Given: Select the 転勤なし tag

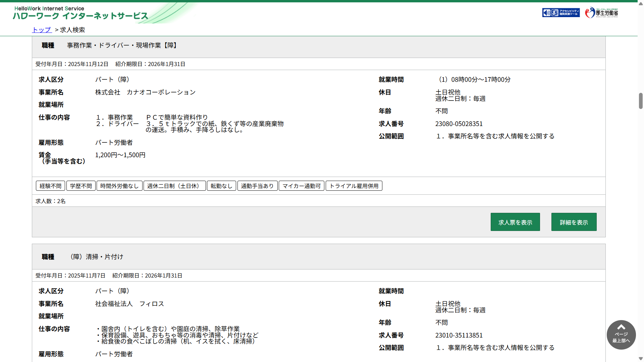Looking at the screenshot, I should [x=221, y=186].
